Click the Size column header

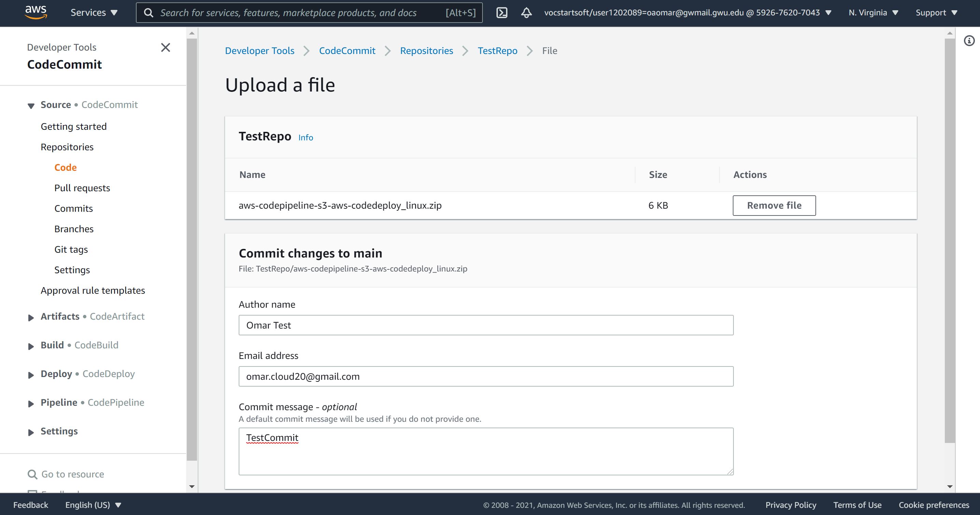(x=658, y=175)
